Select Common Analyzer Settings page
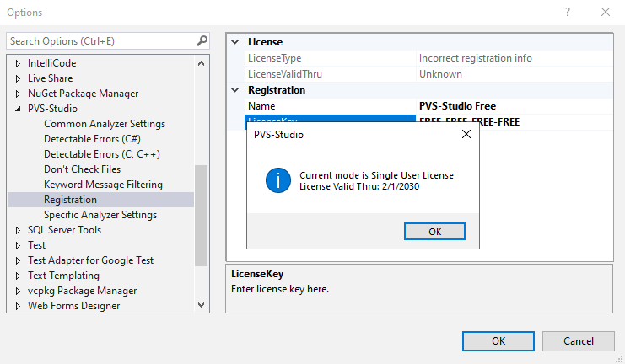625x364 pixels. coord(104,124)
